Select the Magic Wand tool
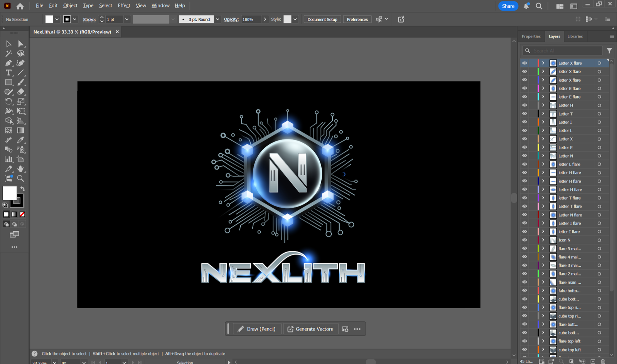The image size is (617, 364). coord(8,54)
